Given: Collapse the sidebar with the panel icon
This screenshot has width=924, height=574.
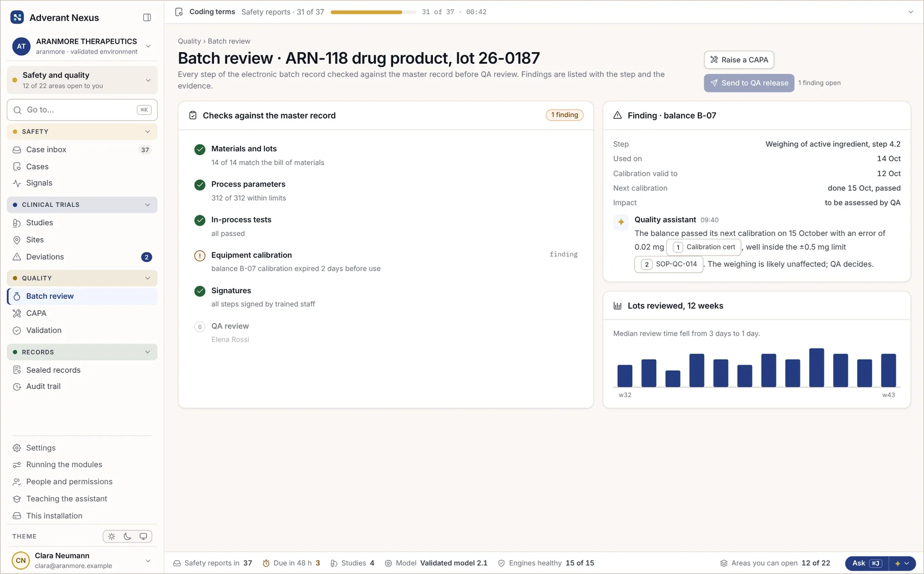Looking at the screenshot, I should (147, 18).
